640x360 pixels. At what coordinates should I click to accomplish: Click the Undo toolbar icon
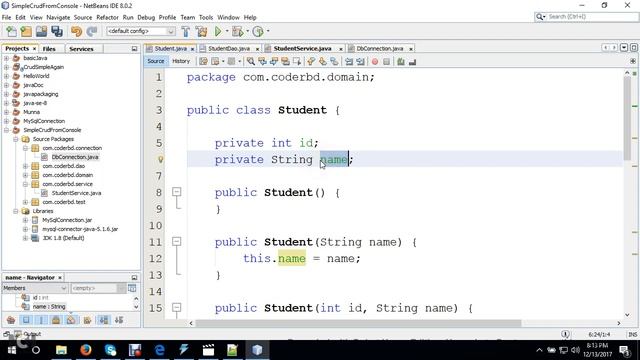tap(76, 31)
